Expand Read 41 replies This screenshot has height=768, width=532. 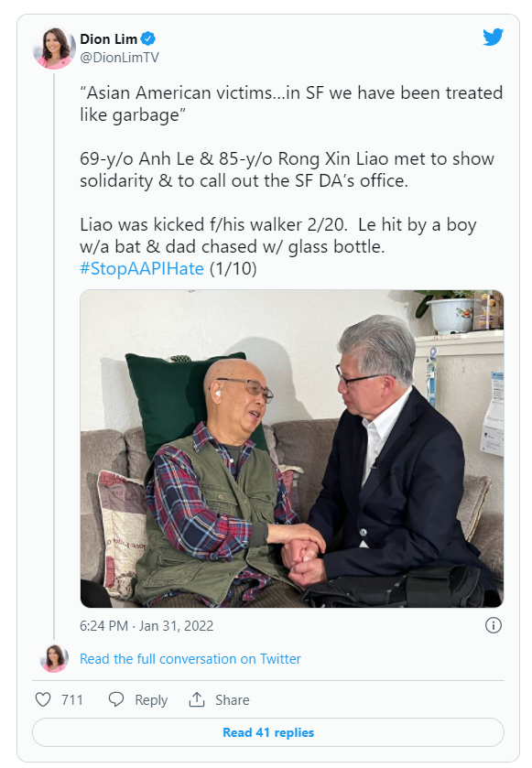pos(268,732)
